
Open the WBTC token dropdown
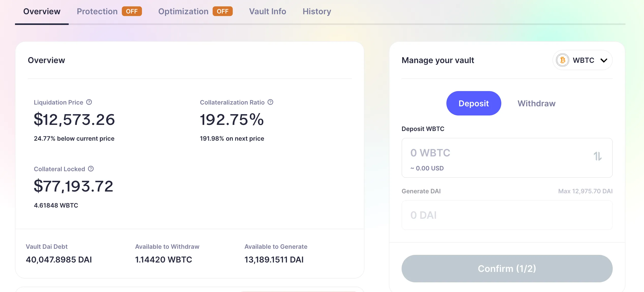tap(583, 60)
